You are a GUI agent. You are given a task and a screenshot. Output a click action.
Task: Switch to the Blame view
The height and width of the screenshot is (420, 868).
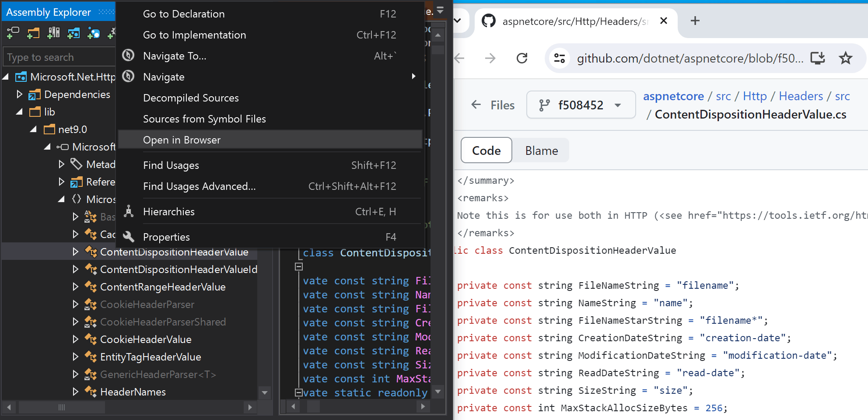click(541, 150)
